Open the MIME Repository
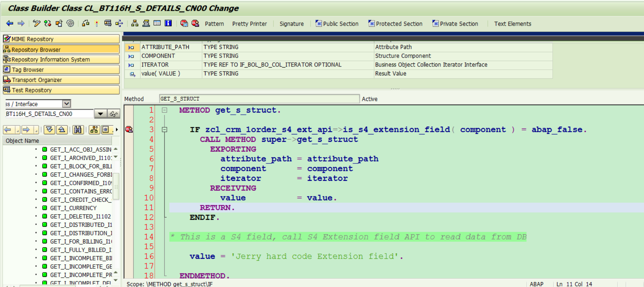The height and width of the screenshot is (287, 644). (x=61, y=39)
